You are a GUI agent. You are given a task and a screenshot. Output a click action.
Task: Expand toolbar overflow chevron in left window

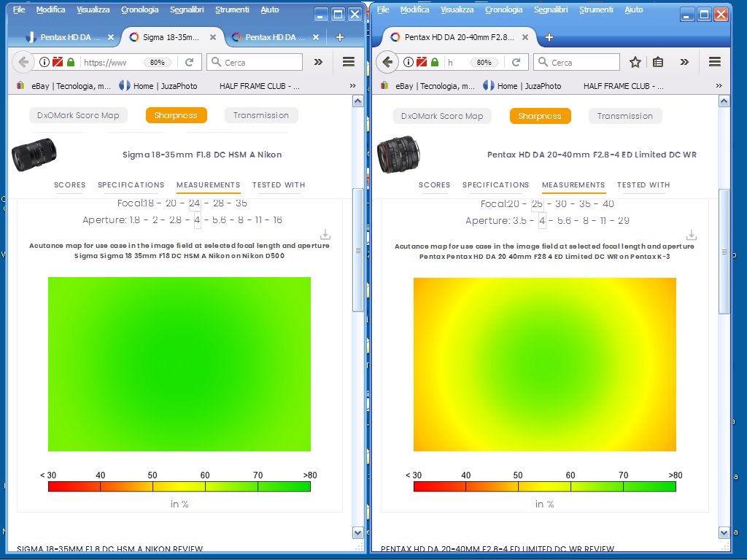click(x=318, y=62)
